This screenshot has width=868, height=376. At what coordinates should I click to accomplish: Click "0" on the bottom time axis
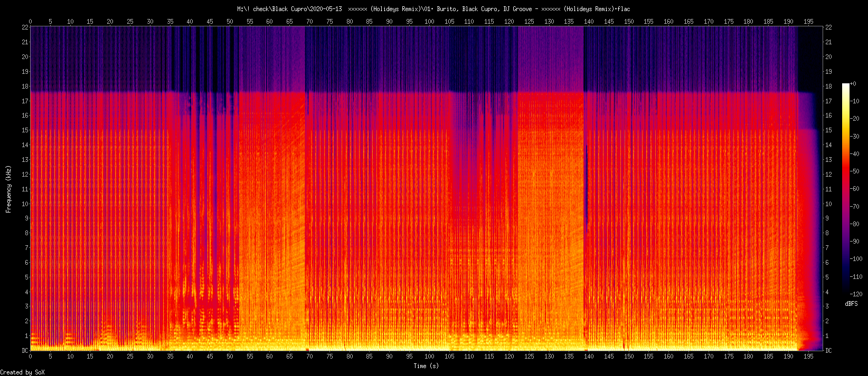click(x=30, y=356)
